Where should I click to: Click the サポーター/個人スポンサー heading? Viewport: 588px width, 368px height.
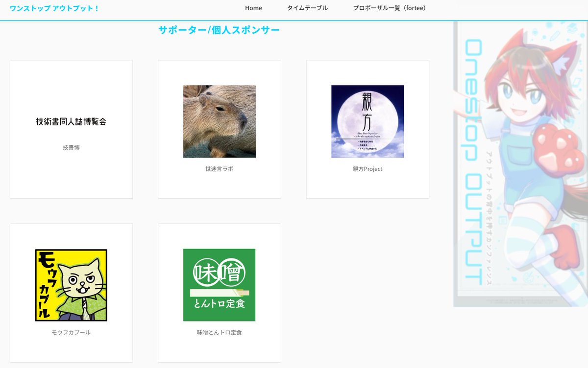[x=219, y=30]
